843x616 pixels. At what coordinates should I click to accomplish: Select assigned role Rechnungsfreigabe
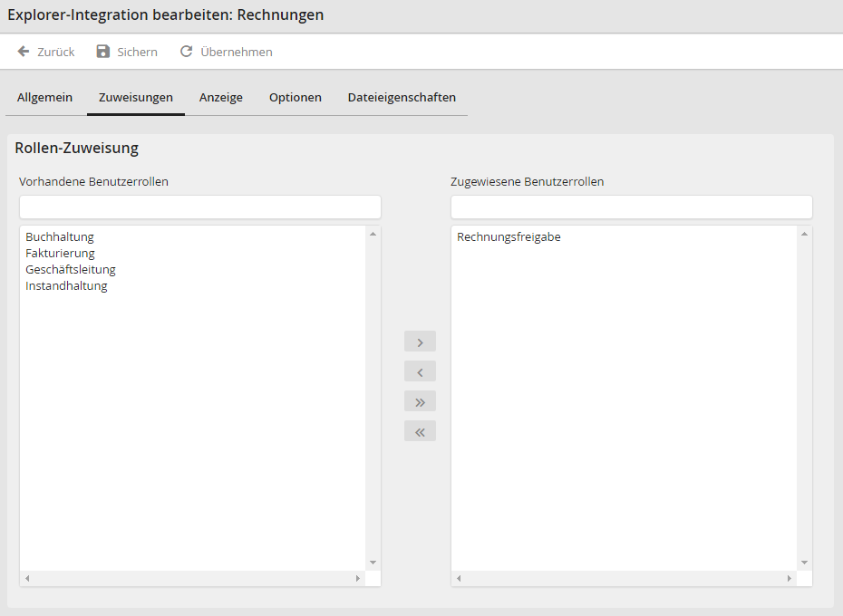(509, 237)
